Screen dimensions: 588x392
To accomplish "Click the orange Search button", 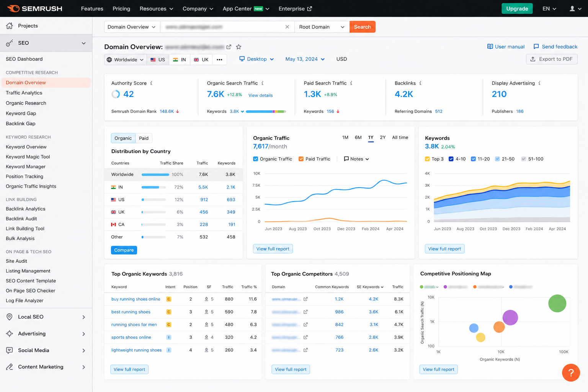I will [x=363, y=27].
